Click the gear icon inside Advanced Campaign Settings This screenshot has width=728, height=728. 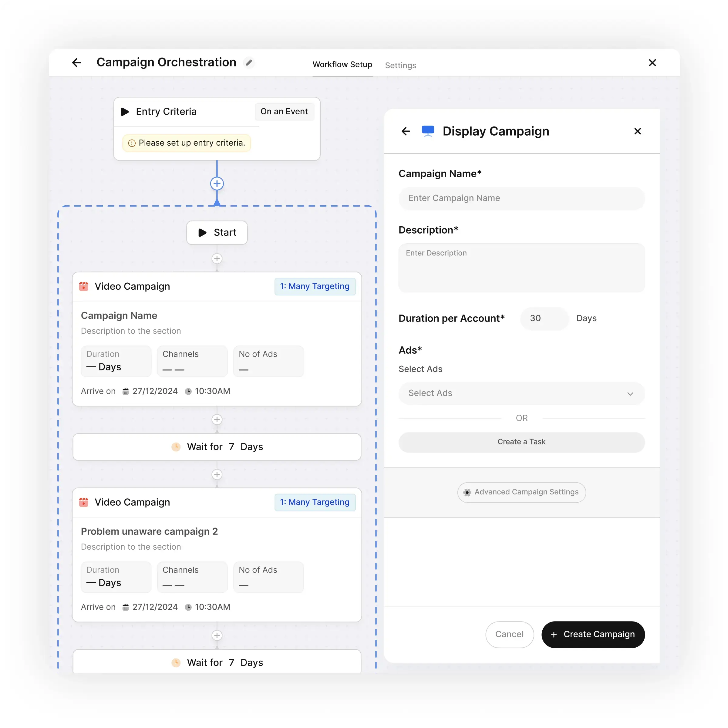click(x=467, y=493)
